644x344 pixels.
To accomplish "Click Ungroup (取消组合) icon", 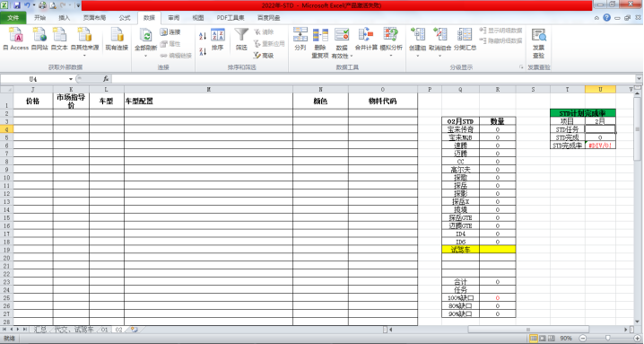I will (x=439, y=35).
